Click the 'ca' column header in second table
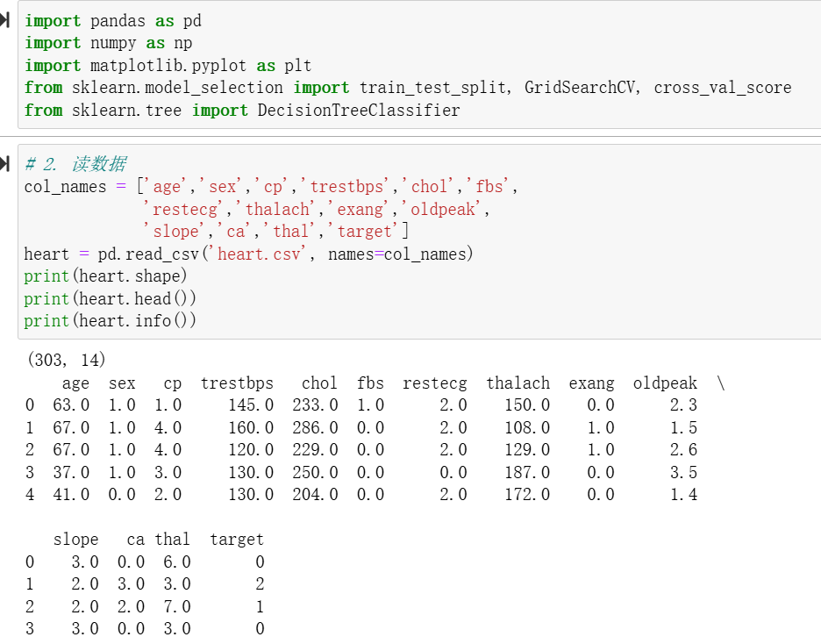 [136, 540]
